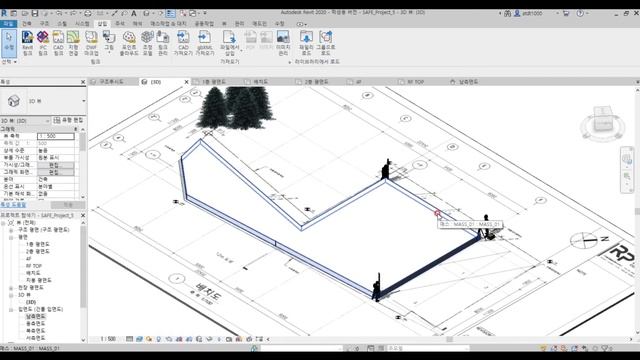Expand the Select panel dropdown
This screenshot has width=640, height=360.
coord(9,62)
